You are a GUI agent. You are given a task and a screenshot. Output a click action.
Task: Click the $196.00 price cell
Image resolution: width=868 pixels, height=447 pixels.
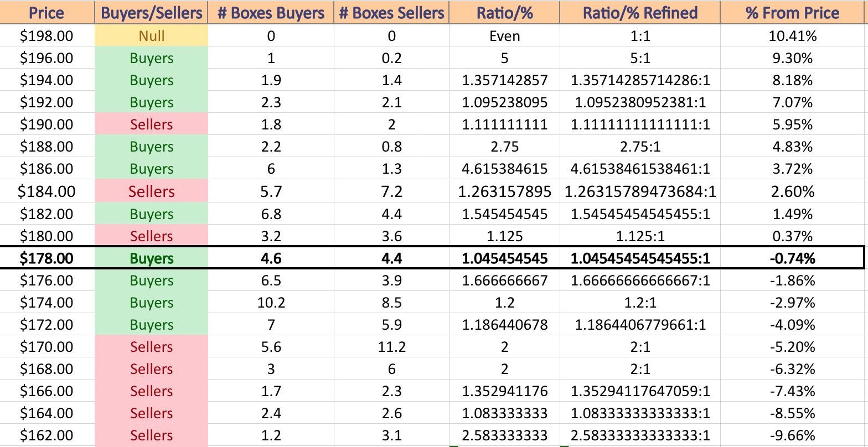pos(47,58)
